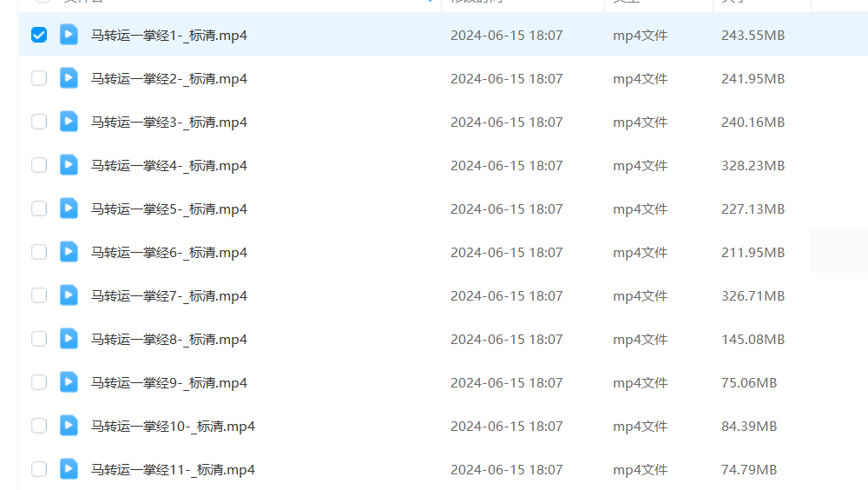Enable the checkbox for 马转运一掌经9-_标清.mp4
Screen dimensions: 868x490
tap(39, 382)
